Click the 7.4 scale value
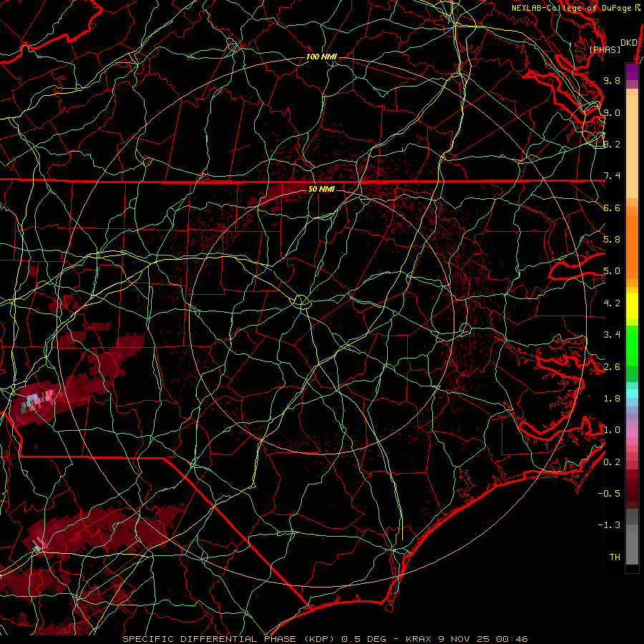The height and width of the screenshot is (644, 644). (612, 176)
